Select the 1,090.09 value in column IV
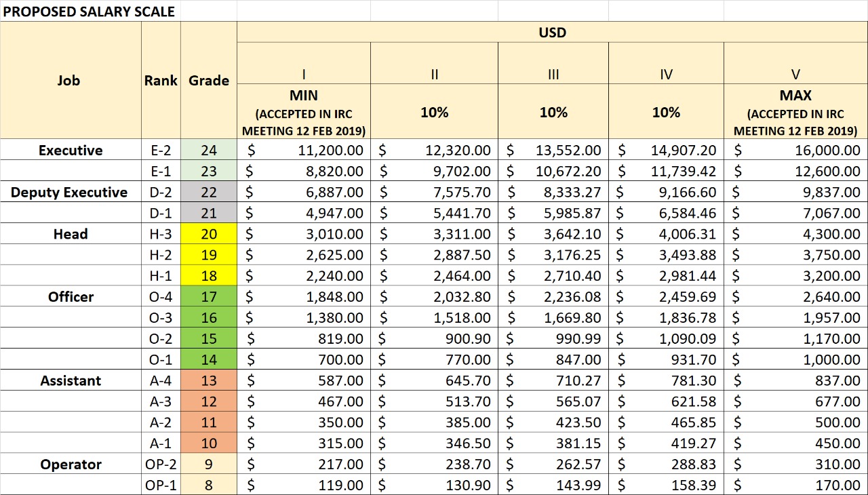868x495 pixels. 666,339
